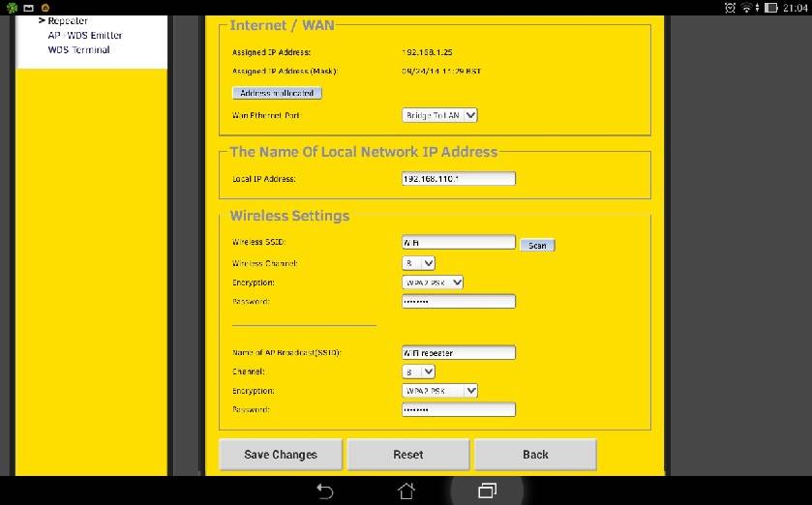Edit the Name of AP Broadcast SSID field
Screen dimensions: 812x505
click(459, 353)
